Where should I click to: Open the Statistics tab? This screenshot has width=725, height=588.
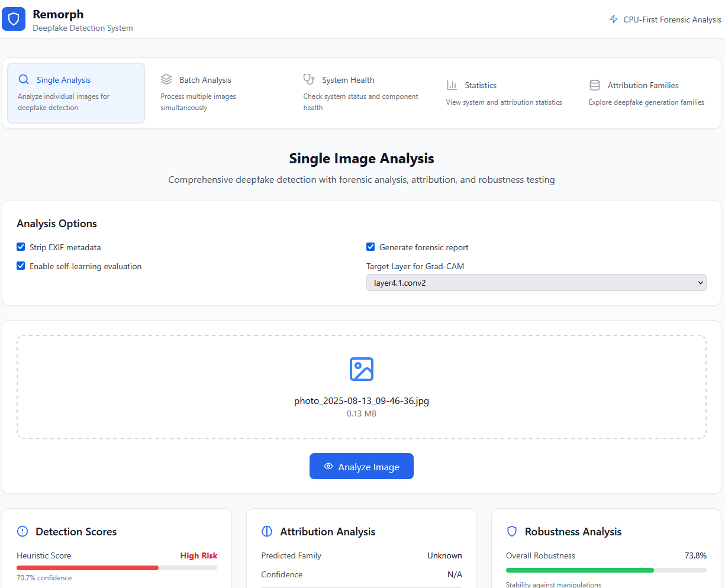[504, 93]
